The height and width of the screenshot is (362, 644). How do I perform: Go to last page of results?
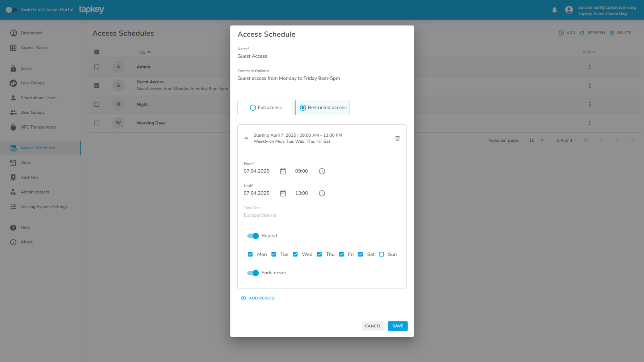tap(633, 140)
